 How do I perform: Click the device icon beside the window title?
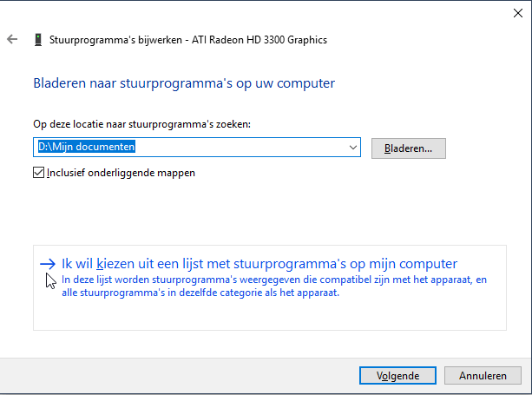(x=36, y=40)
